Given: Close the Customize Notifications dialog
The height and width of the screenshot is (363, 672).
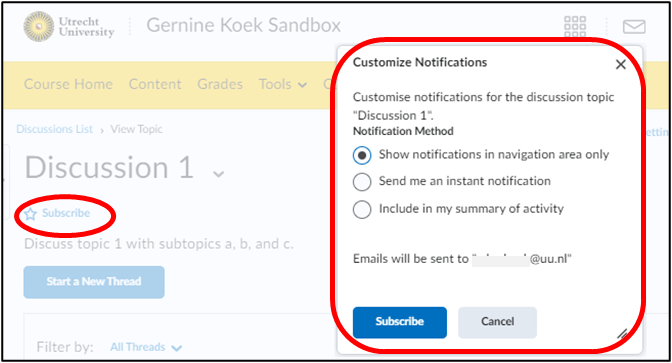Looking at the screenshot, I should coord(621,65).
